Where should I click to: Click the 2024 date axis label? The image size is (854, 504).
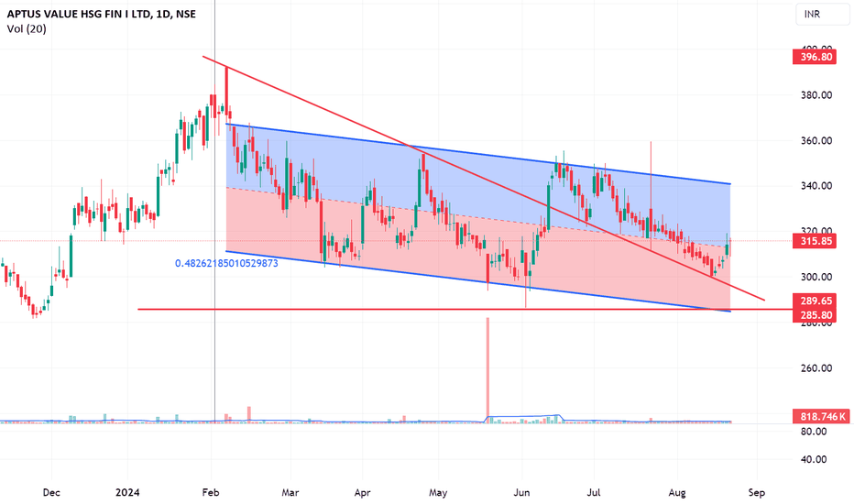pyautogui.click(x=127, y=493)
